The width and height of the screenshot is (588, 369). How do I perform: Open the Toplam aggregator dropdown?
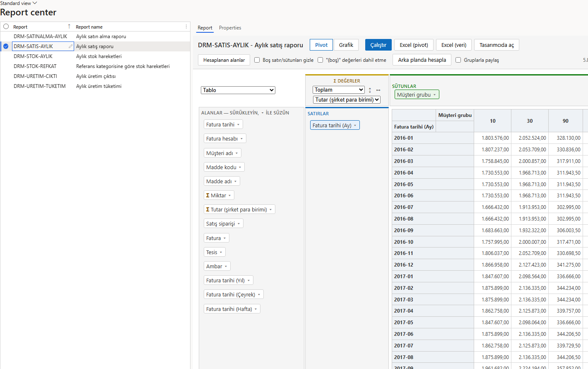(x=339, y=90)
